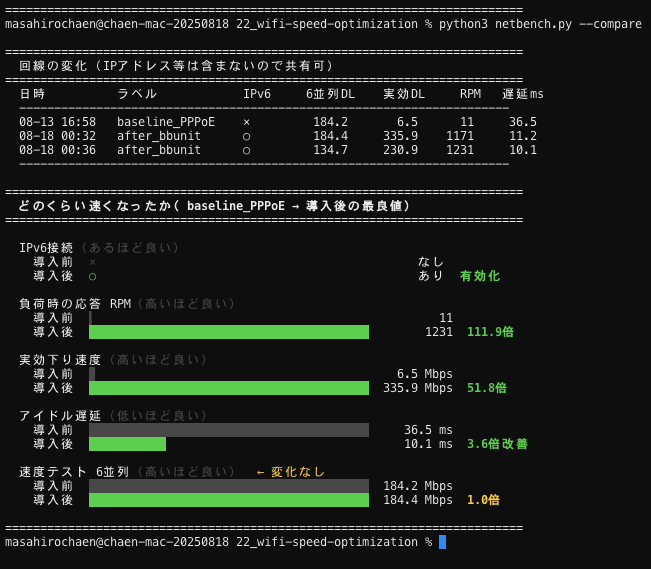Click the column header 'ラベル'
The width and height of the screenshot is (651, 569).
[137, 94]
